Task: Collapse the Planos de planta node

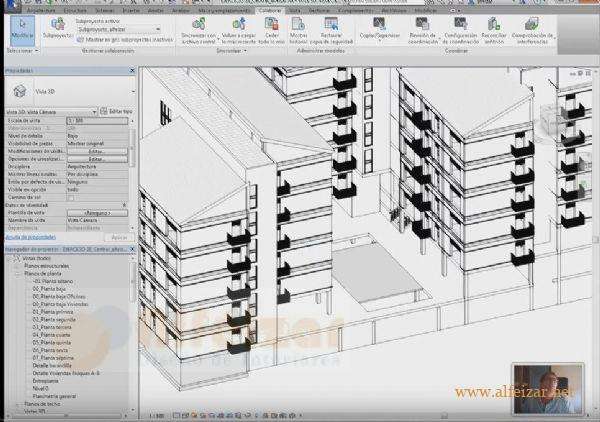Action: [17, 274]
